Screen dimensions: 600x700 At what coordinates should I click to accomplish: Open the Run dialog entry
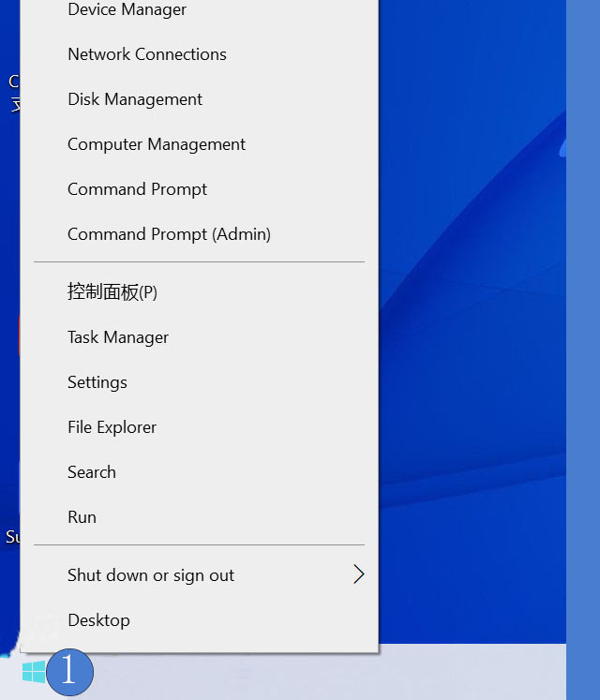(x=199, y=517)
